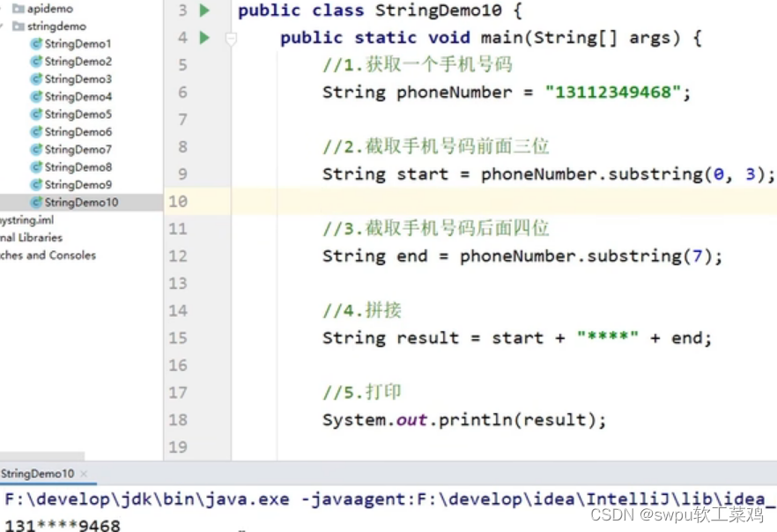This screenshot has width=777, height=532.
Task: Click string literal "13112349468"
Action: [x=613, y=92]
